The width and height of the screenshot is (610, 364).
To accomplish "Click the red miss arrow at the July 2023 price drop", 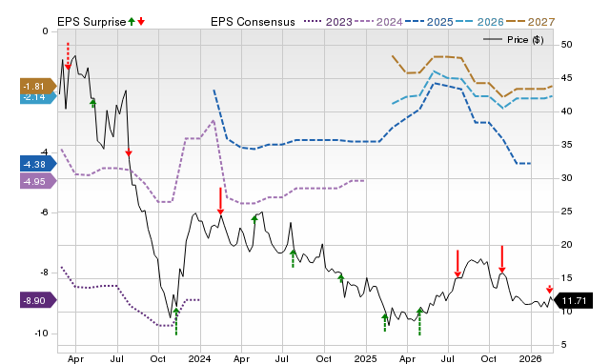I will [129, 152].
